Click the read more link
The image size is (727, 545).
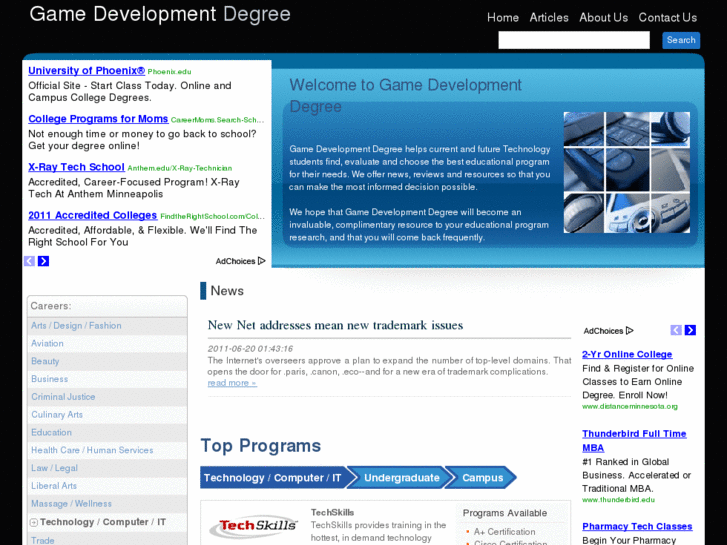(x=232, y=383)
